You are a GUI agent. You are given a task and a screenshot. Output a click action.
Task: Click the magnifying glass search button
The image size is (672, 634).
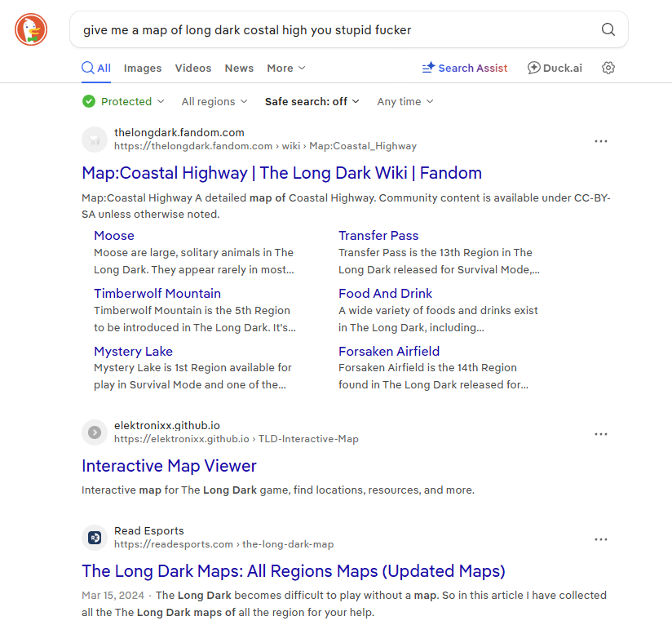[608, 30]
